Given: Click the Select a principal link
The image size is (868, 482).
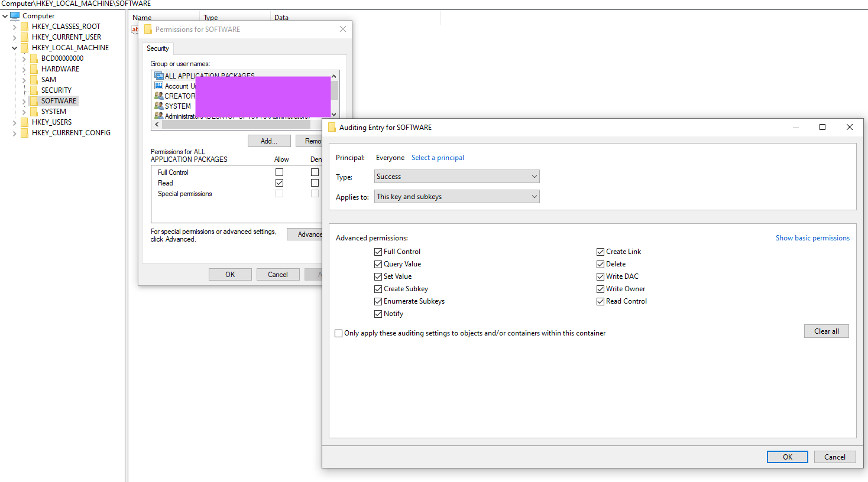Looking at the screenshot, I should click(438, 158).
